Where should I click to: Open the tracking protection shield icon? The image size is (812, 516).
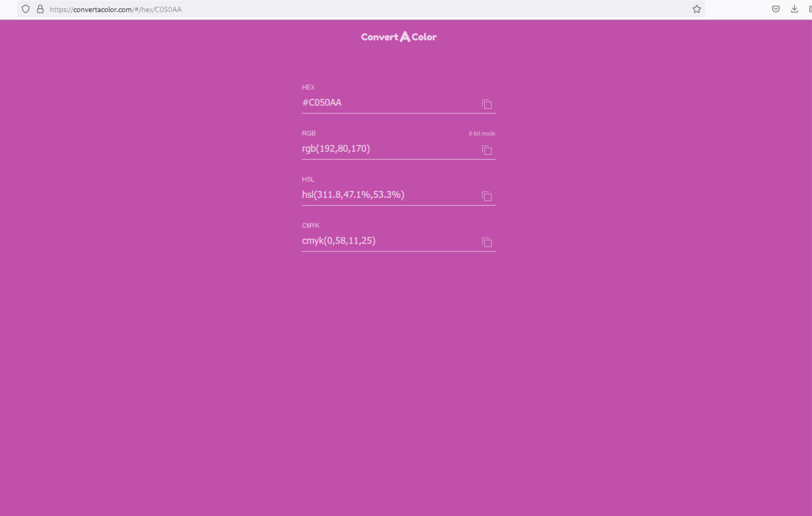point(26,9)
